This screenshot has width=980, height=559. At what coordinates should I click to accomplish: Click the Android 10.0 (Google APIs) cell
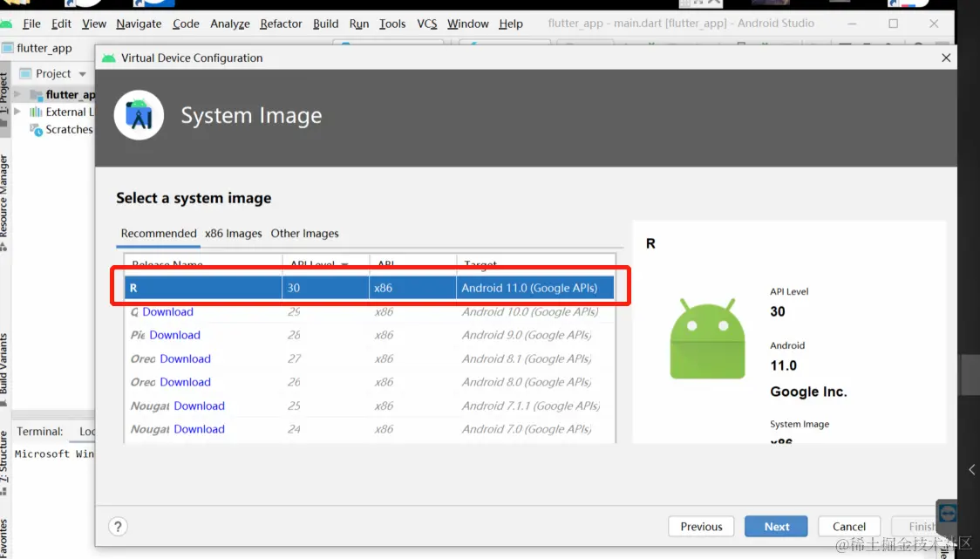pyautogui.click(x=530, y=311)
